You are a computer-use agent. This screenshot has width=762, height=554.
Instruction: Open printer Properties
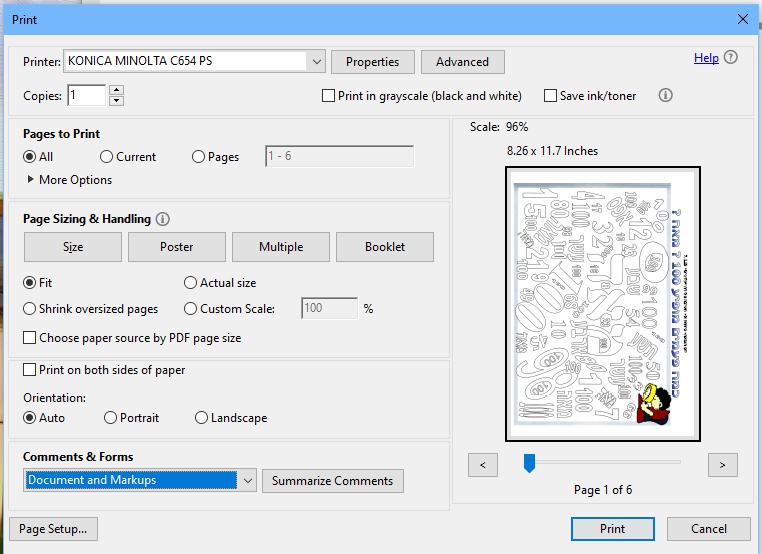tap(373, 62)
